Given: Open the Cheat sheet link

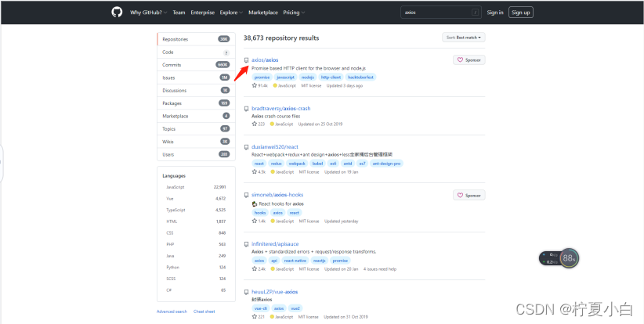Looking at the screenshot, I should 204,311.
